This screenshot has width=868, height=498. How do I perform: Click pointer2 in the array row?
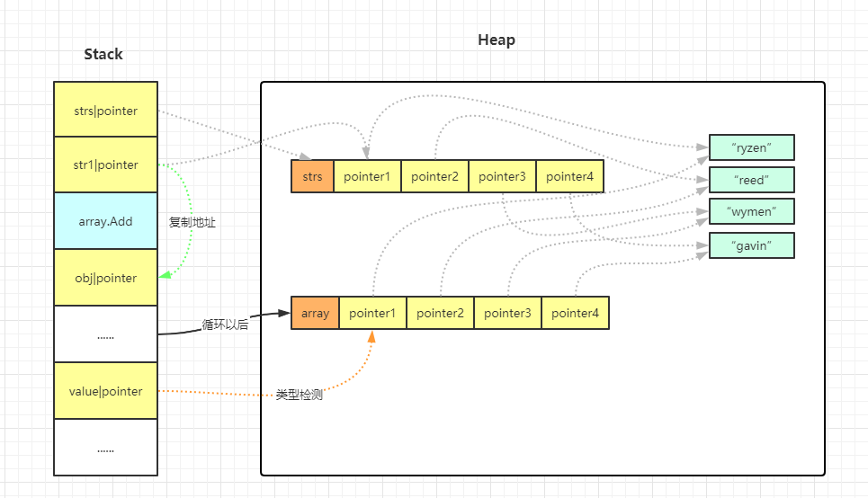pos(440,313)
